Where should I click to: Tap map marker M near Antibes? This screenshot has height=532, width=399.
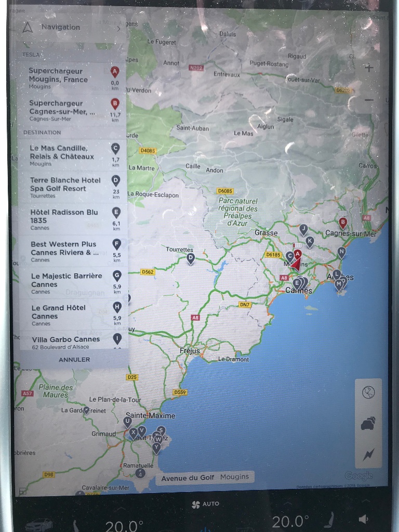338,285
